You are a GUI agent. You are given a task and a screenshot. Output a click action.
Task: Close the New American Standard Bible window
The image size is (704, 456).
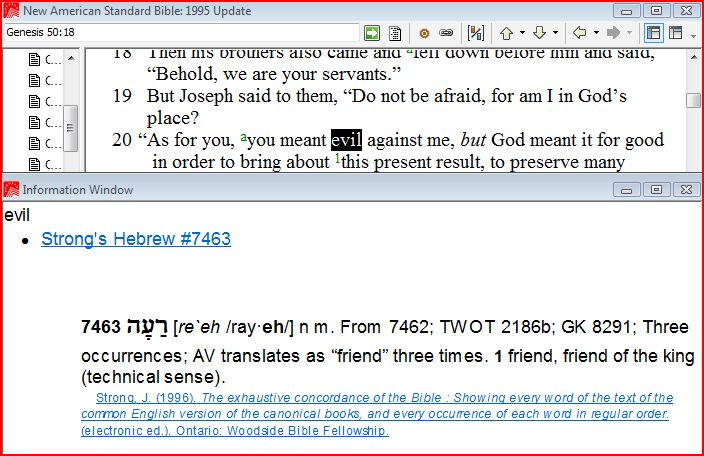(686, 11)
